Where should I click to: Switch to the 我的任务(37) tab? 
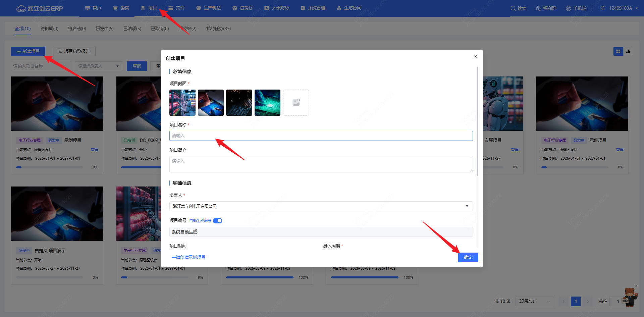(218, 29)
